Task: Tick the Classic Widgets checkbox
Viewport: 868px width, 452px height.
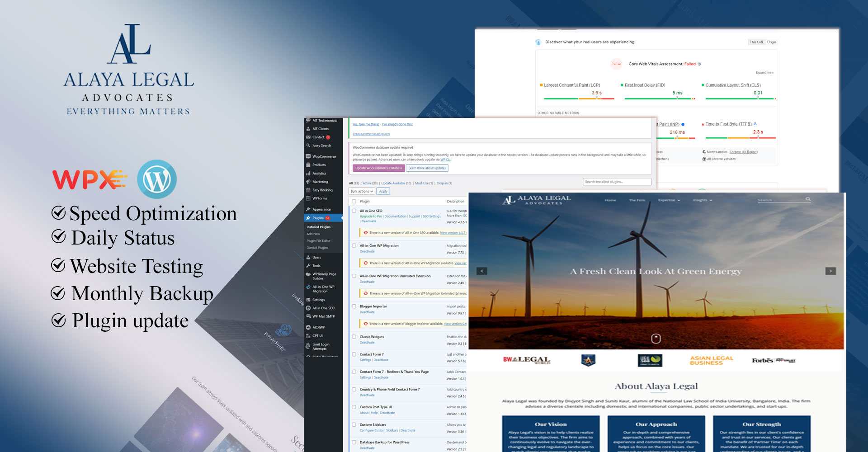Action: pyautogui.click(x=354, y=337)
